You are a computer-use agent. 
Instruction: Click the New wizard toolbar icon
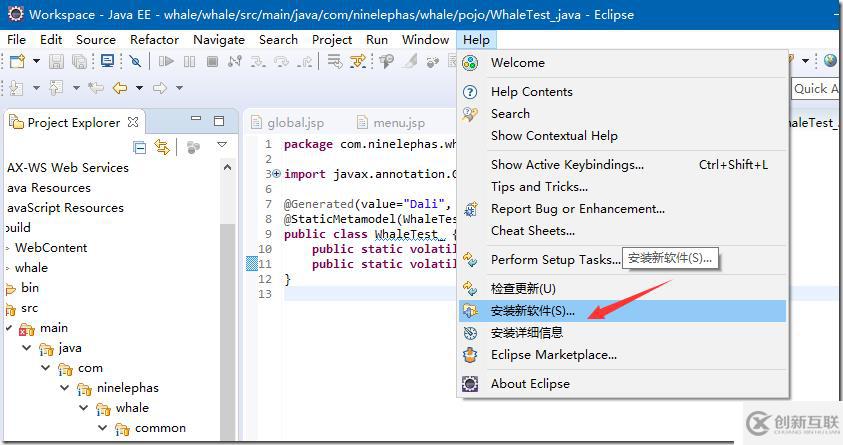[x=17, y=61]
